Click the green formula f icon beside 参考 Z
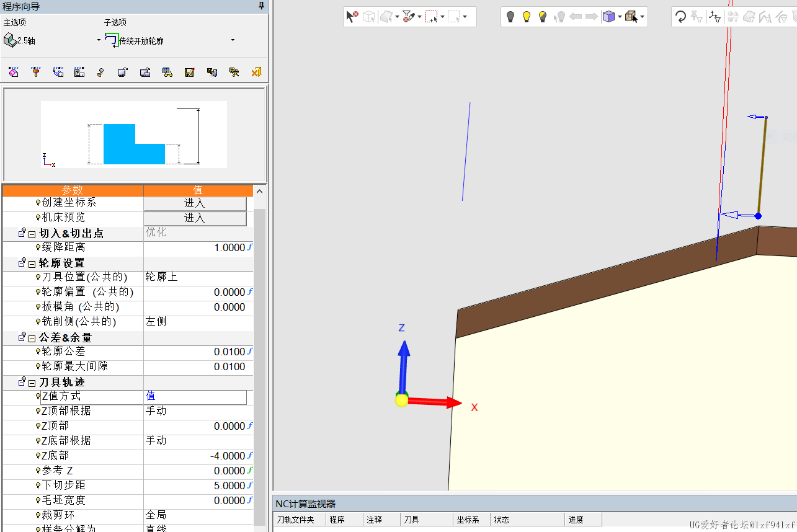 coord(251,471)
